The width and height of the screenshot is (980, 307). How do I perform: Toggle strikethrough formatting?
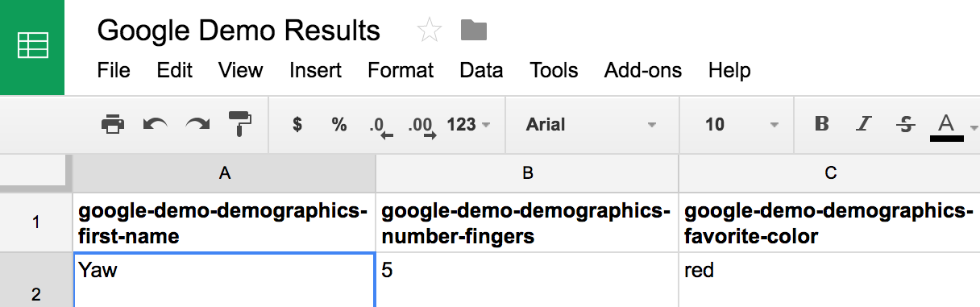tap(906, 124)
